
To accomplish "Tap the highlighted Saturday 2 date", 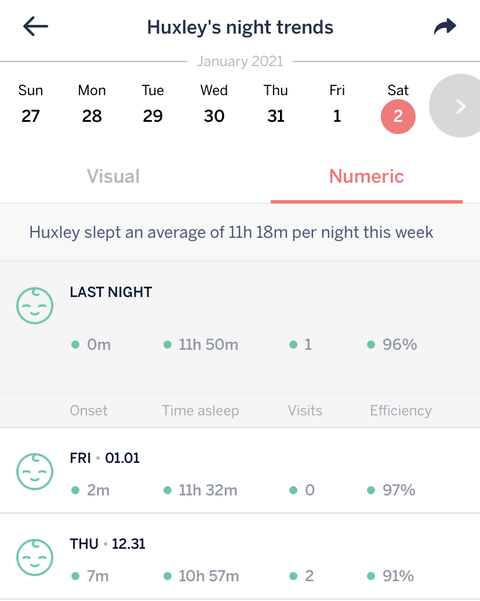I will point(398,116).
